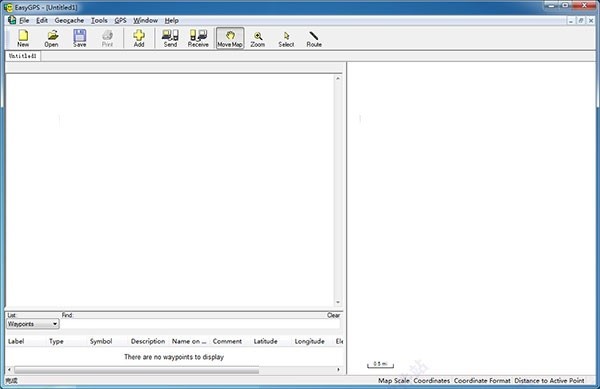
Task: Activate the Move Map hand tool
Action: [x=230, y=38]
